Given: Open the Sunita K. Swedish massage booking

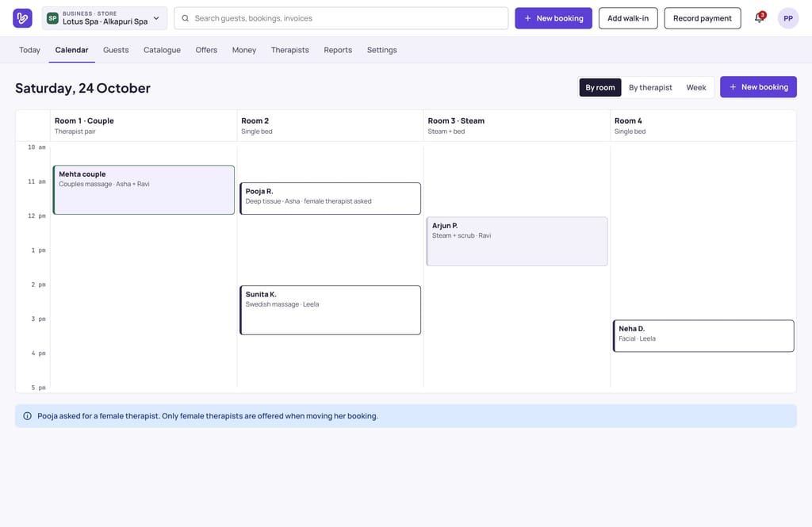Looking at the screenshot, I should point(331,310).
